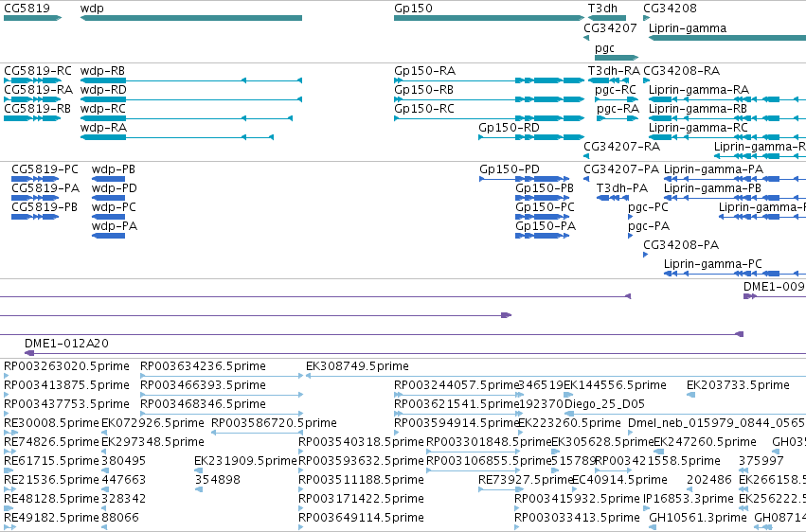
Task: Click the pgc gene bar
Action: 617,58
